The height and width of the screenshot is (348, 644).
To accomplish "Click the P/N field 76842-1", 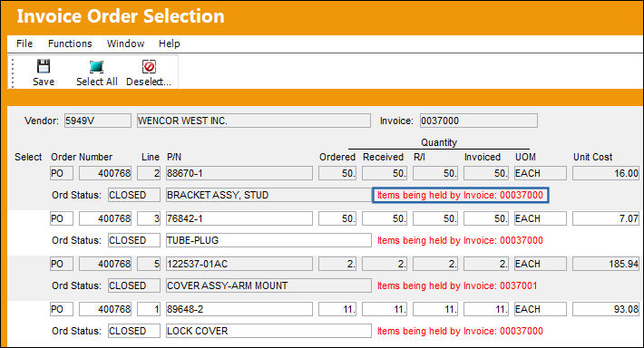I will (239, 218).
